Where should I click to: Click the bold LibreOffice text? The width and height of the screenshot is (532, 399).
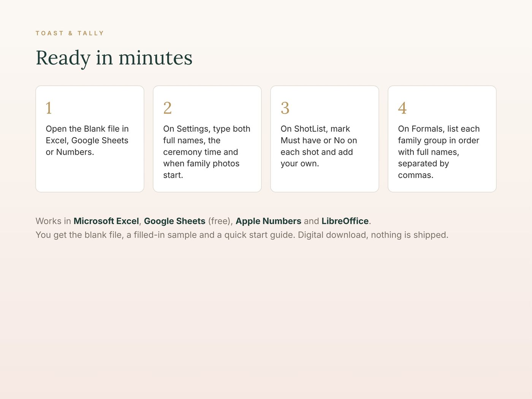tap(345, 221)
